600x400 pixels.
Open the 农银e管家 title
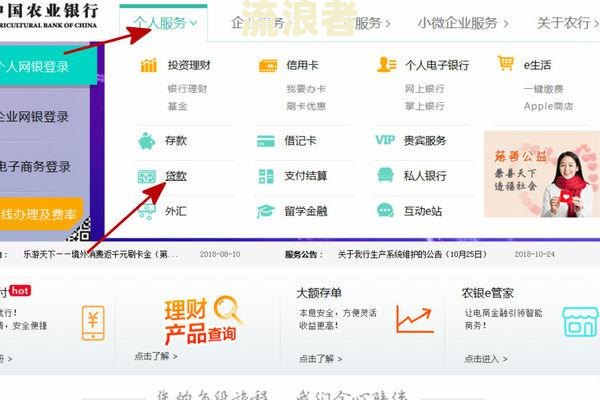[488, 293]
